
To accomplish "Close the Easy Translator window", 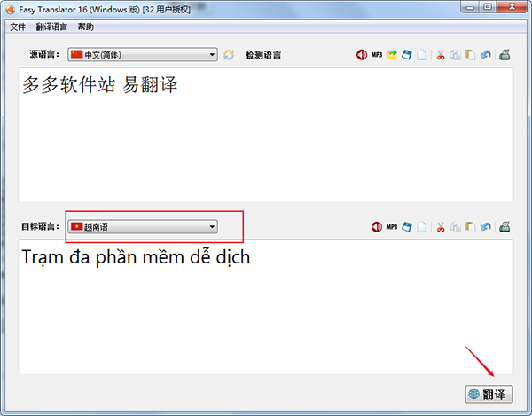I will pos(512,7).
